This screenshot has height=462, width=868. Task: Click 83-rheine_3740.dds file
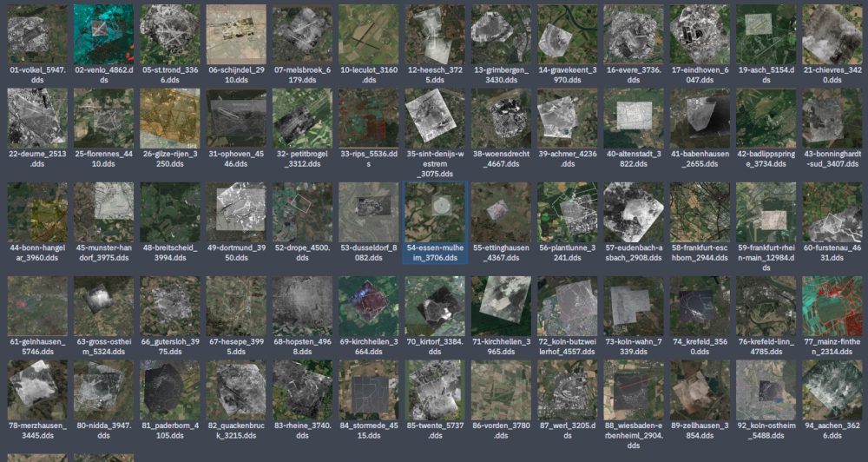click(302, 390)
